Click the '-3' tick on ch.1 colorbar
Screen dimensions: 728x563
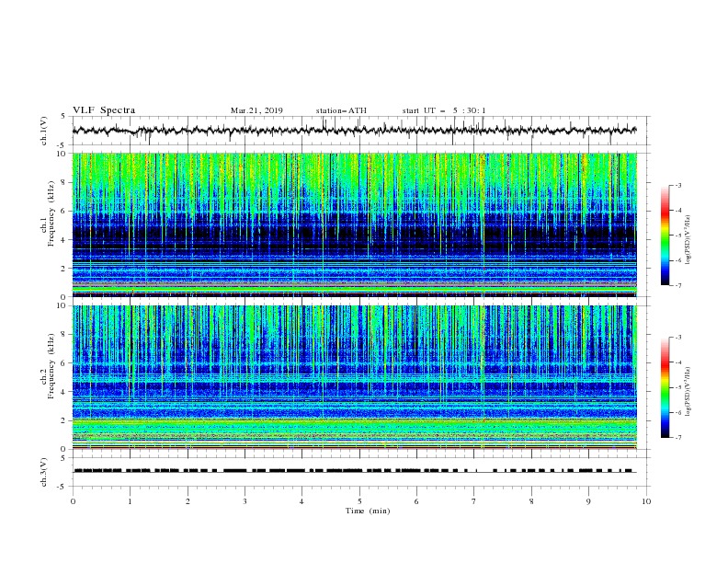coord(678,185)
